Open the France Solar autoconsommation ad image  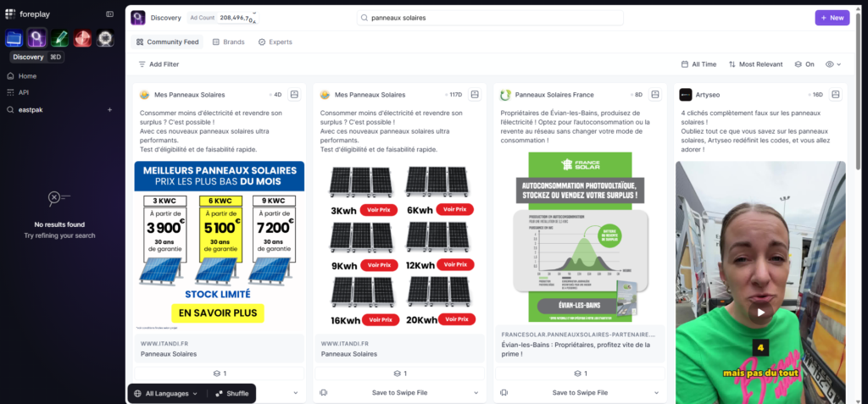coord(580,237)
